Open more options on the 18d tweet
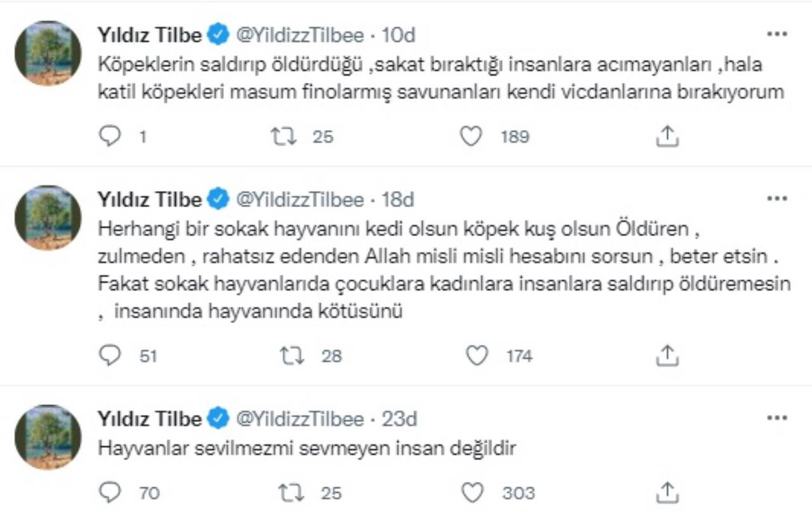812x521 pixels. [x=776, y=199]
